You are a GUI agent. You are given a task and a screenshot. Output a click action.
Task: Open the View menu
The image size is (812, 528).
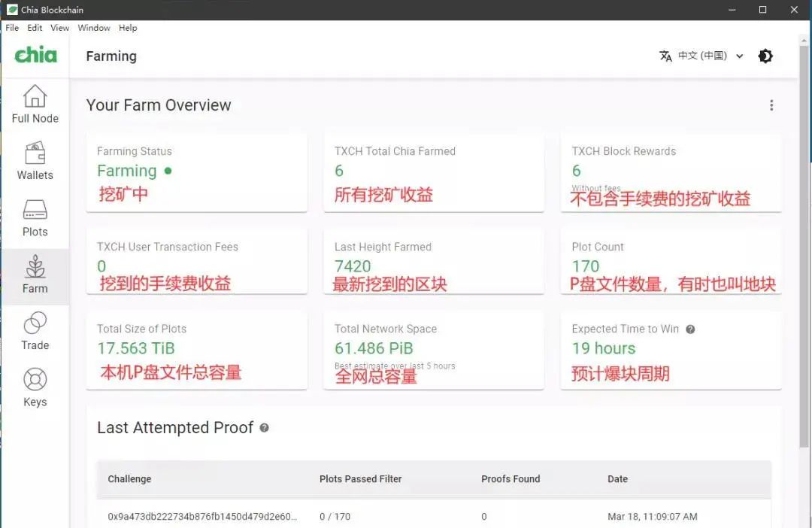59,28
